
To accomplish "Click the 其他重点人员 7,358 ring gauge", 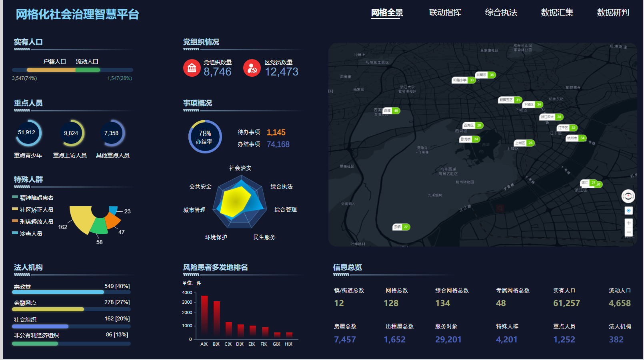I will click(x=112, y=133).
